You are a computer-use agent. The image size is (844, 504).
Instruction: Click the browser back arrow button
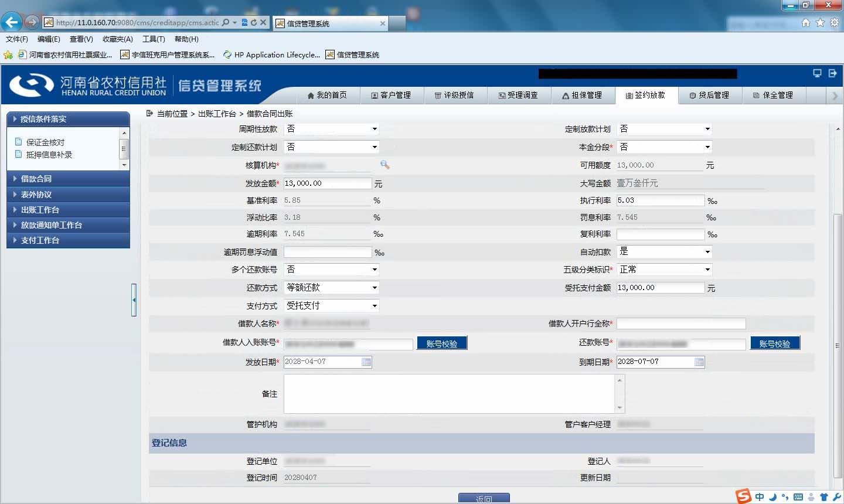(x=12, y=22)
